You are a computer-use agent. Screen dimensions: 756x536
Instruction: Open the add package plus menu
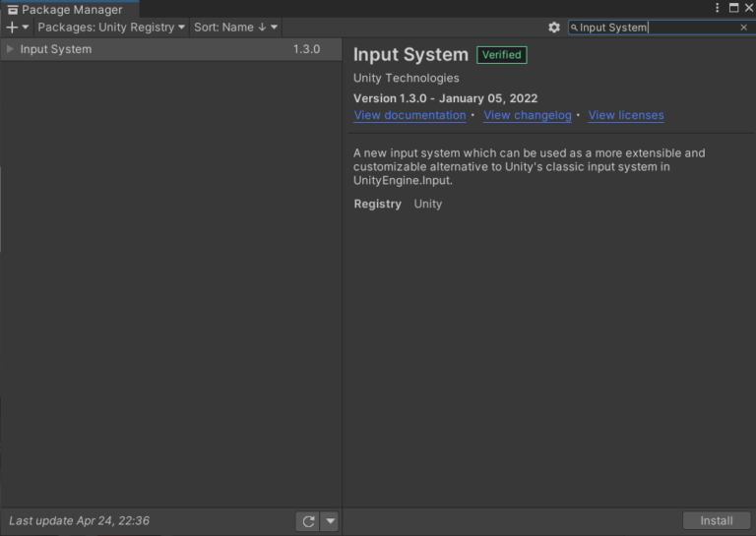point(18,28)
